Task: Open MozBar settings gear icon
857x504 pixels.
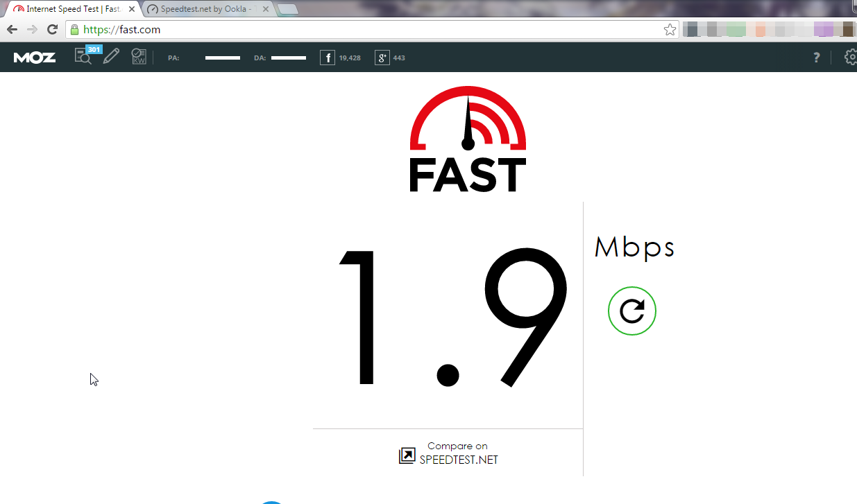Action: tap(851, 57)
